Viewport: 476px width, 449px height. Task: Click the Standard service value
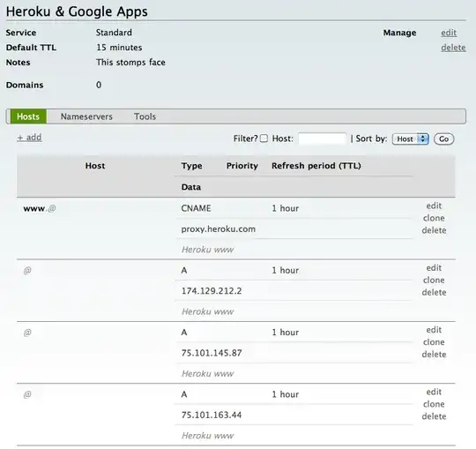[114, 33]
